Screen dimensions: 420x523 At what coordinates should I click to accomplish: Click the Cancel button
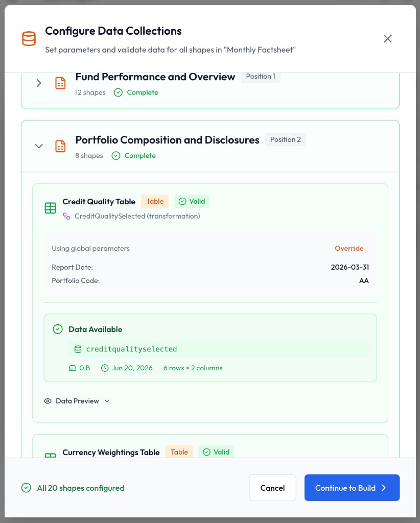[272, 488]
